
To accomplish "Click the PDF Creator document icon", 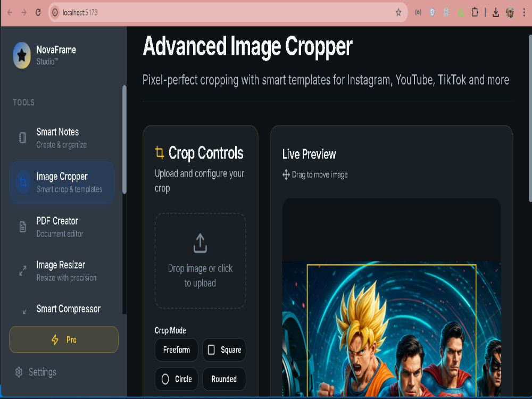I will point(23,227).
